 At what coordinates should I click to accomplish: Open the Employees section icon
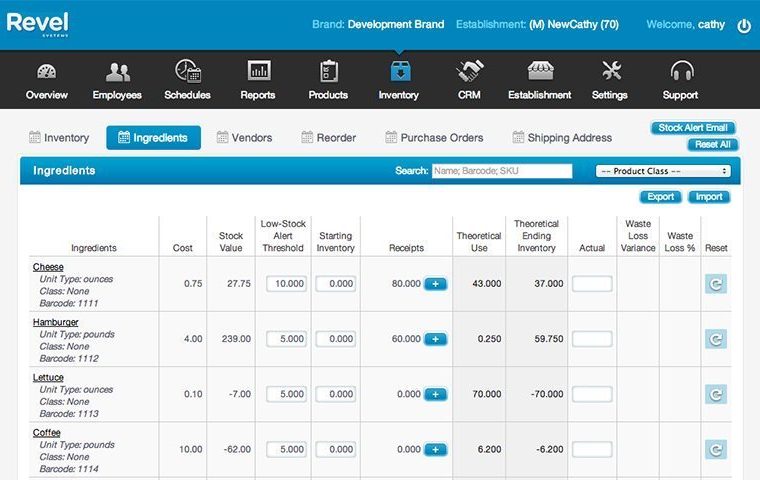(117, 72)
